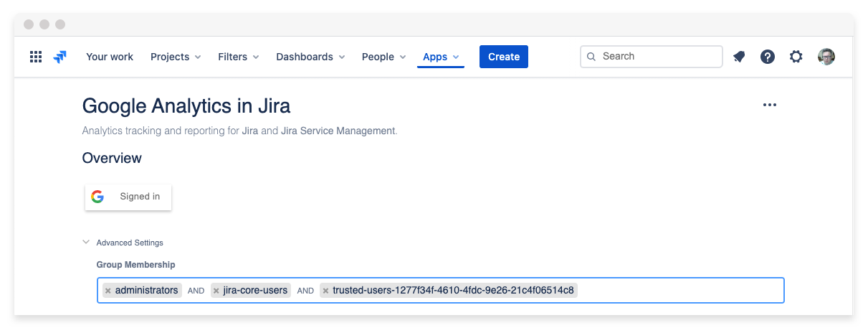Remove the administrators group tag

(108, 291)
